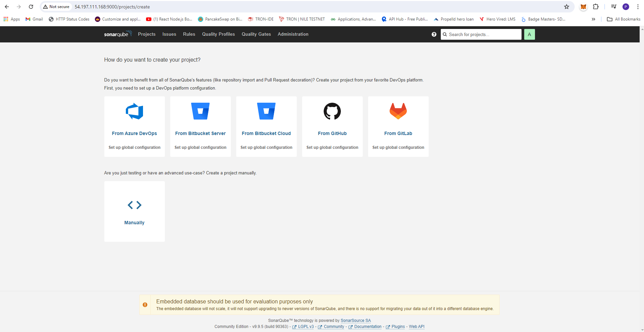Click the Not secure site warning
This screenshot has width=644, height=332.
tap(56, 7)
